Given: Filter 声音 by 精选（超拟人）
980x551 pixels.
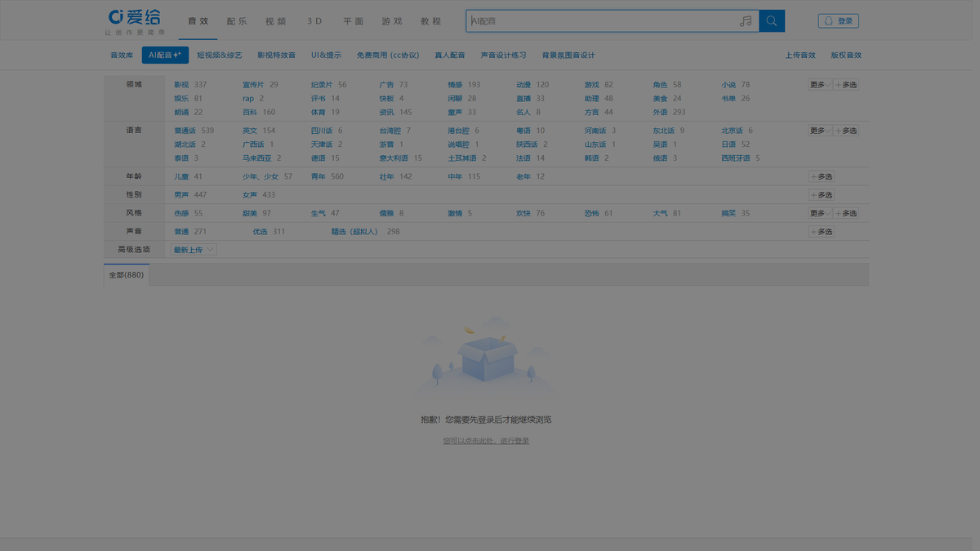Looking at the screenshot, I should point(355,232).
